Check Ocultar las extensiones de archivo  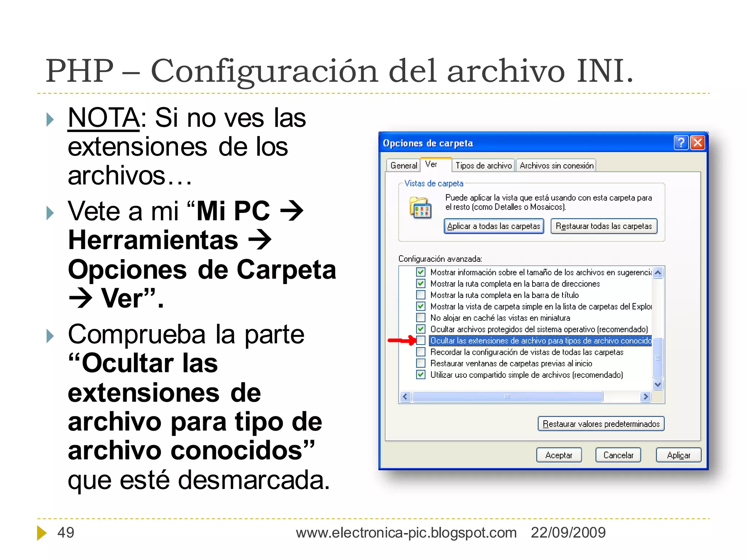(421, 341)
